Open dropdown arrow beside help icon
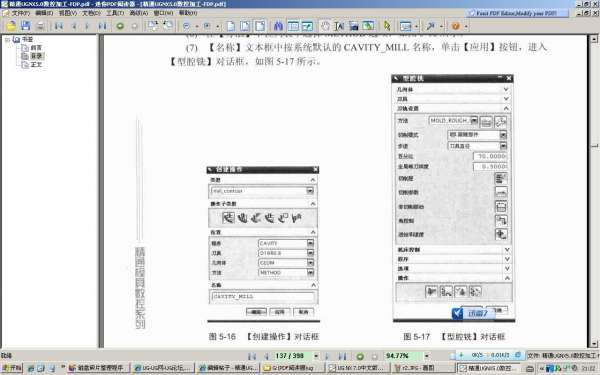Screen dimensions: 600x375 point(466,26)
